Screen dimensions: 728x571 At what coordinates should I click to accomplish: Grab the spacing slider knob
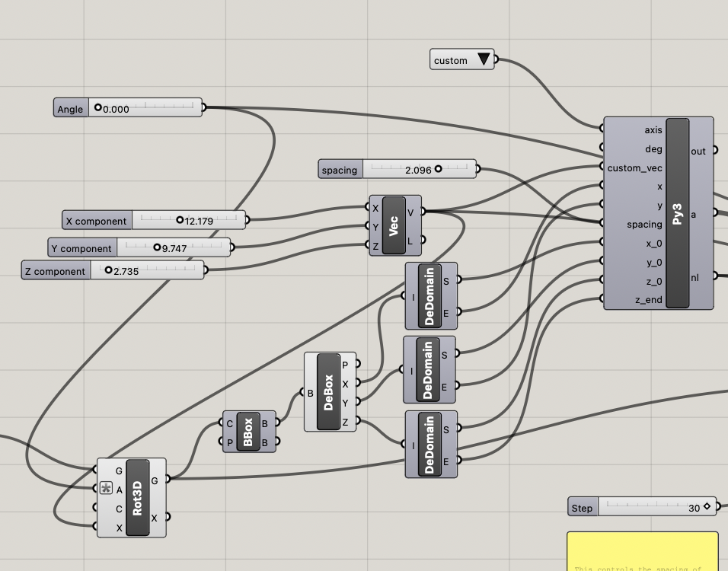pyautogui.click(x=438, y=169)
